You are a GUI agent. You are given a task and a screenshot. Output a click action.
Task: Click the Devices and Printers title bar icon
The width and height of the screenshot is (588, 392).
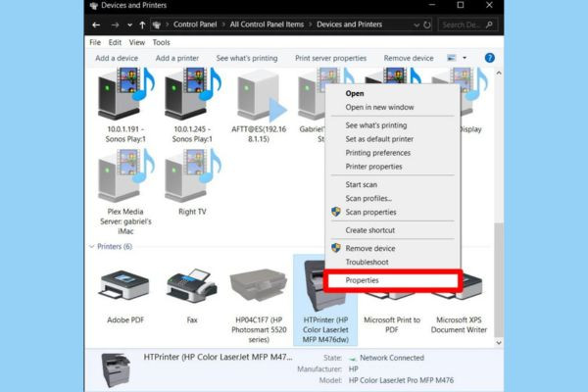click(x=93, y=6)
